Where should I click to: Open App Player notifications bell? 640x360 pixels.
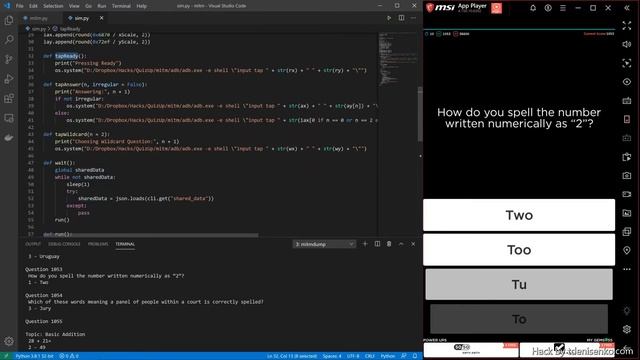[x=533, y=8]
